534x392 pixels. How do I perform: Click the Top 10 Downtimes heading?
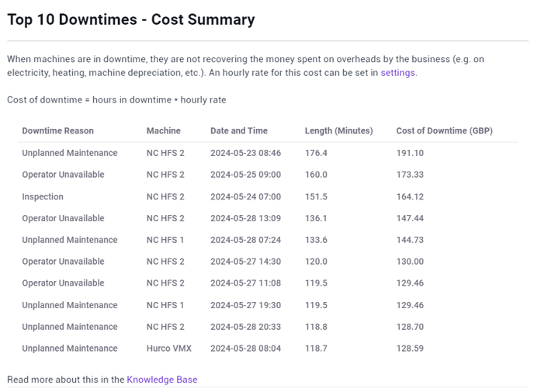click(131, 19)
